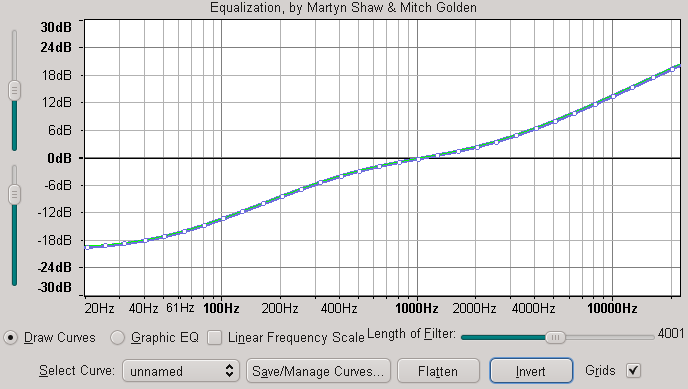Click the filter length value 4001
This screenshot has width=688, height=389.
pos(671,334)
